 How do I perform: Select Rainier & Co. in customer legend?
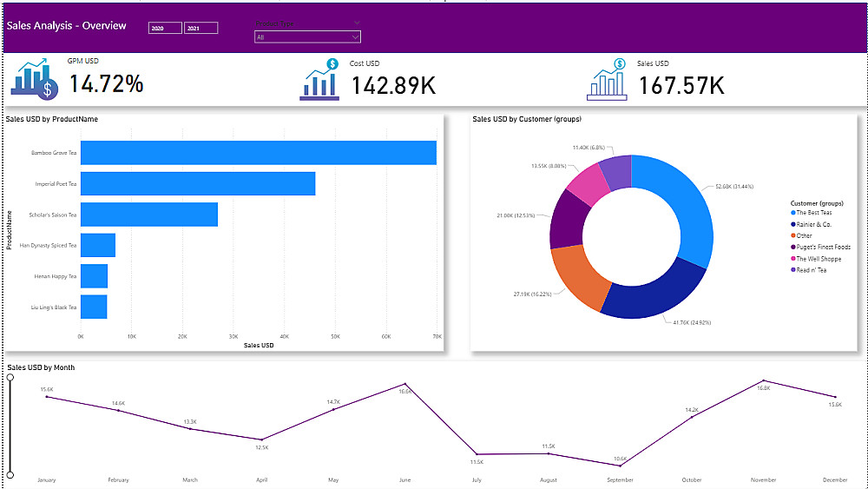point(811,224)
